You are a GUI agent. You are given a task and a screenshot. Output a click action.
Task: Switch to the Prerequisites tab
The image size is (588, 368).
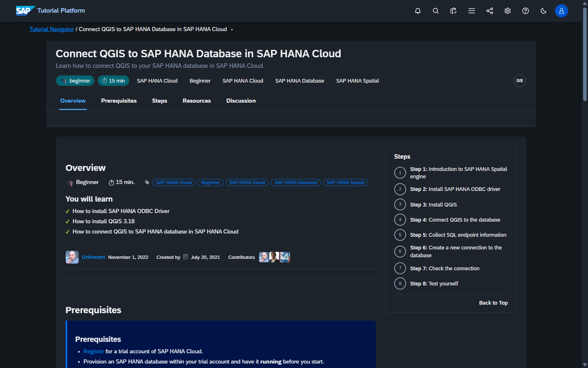[119, 101]
